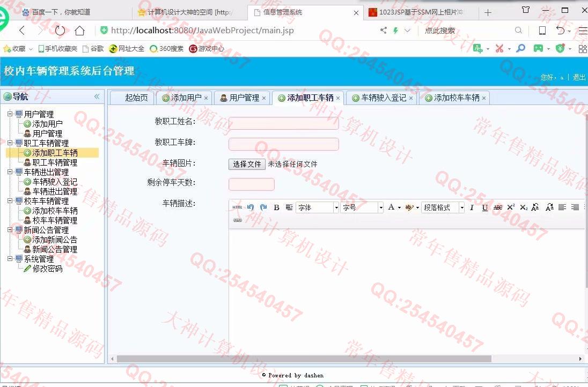This screenshot has width=588, height=387.
Task: Open the highlight color dropdown arrow
Action: [417, 207]
